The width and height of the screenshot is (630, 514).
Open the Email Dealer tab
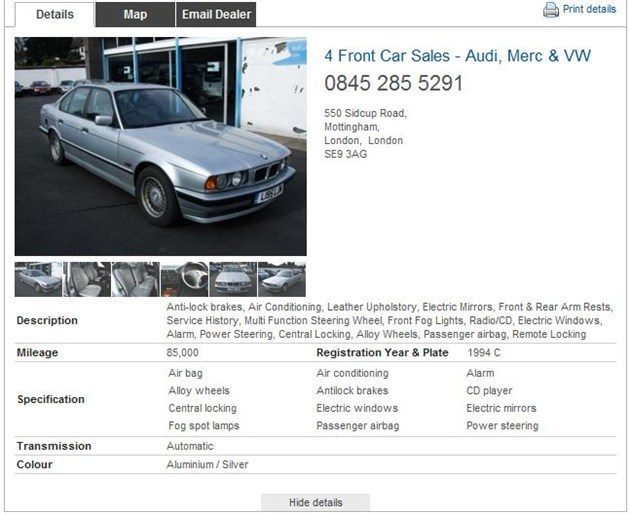pos(216,14)
